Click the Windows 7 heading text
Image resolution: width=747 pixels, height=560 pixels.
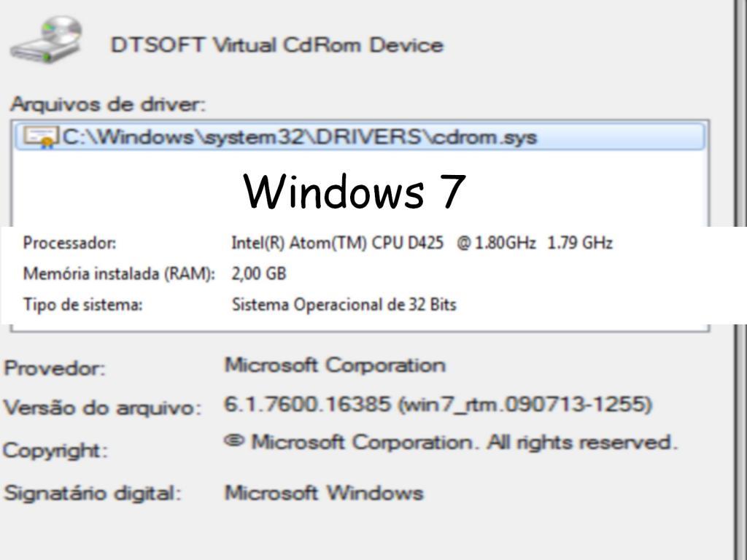(x=355, y=192)
